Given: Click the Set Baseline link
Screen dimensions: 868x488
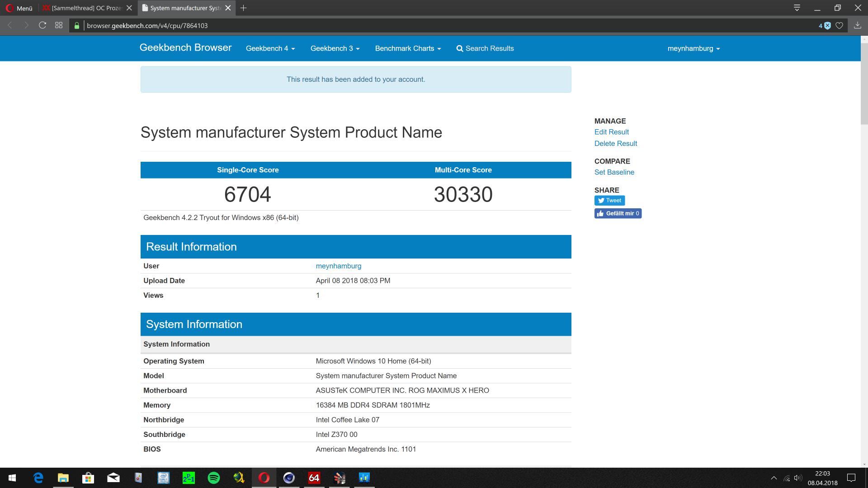Looking at the screenshot, I should 614,172.
